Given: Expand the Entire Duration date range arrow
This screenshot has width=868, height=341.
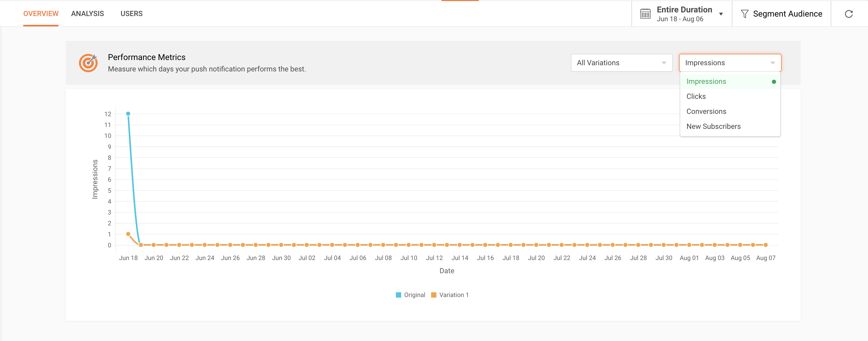Looking at the screenshot, I should (721, 14).
